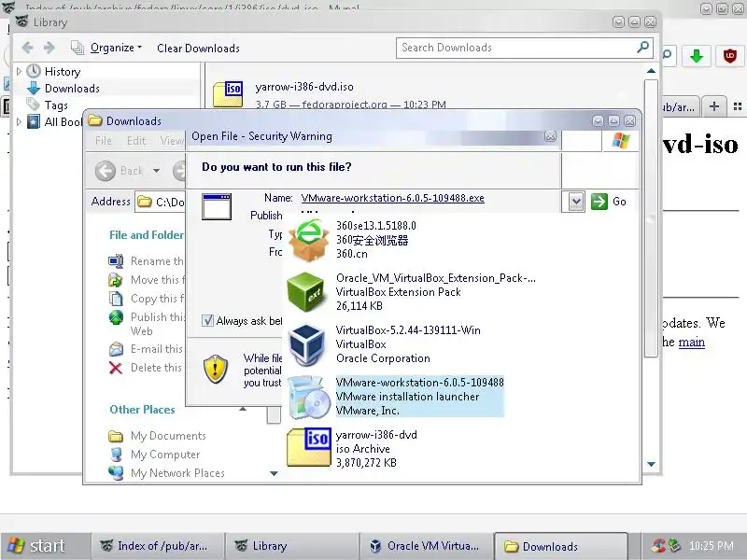Image resolution: width=747 pixels, height=560 pixels.
Task: Close the Open File Security Warning dialog
Action: pos(550,136)
